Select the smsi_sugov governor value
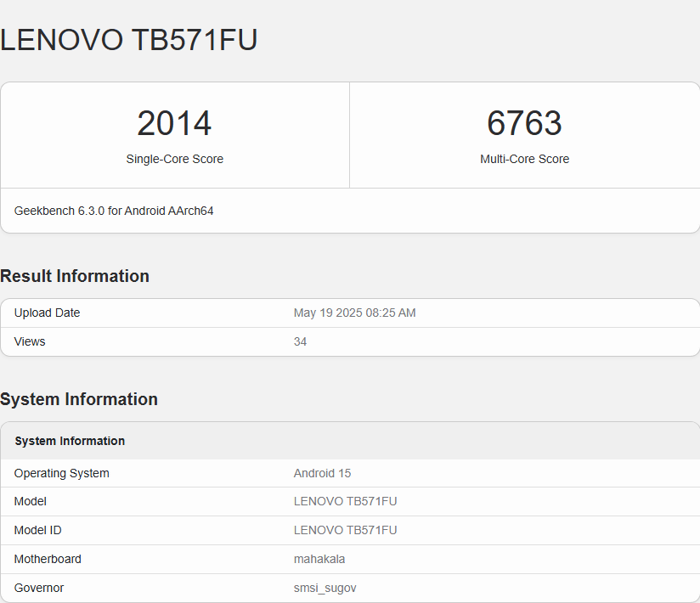The image size is (700, 603). point(325,588)
